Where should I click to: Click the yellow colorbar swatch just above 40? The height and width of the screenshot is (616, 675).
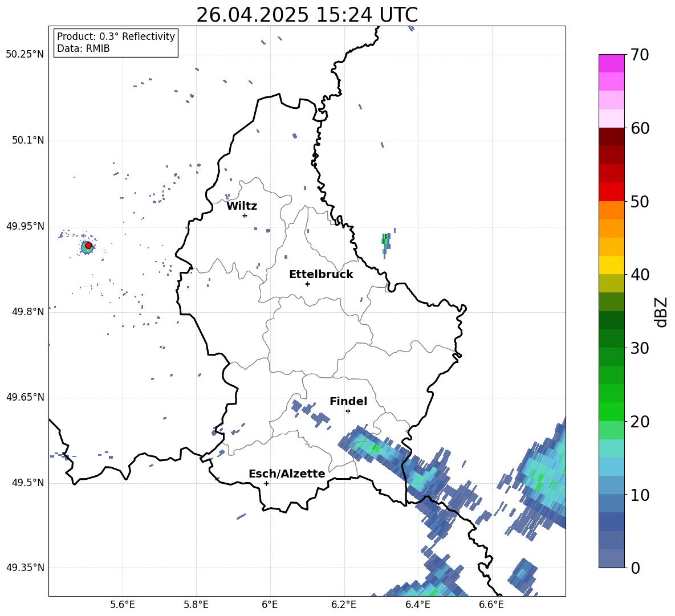611,265
